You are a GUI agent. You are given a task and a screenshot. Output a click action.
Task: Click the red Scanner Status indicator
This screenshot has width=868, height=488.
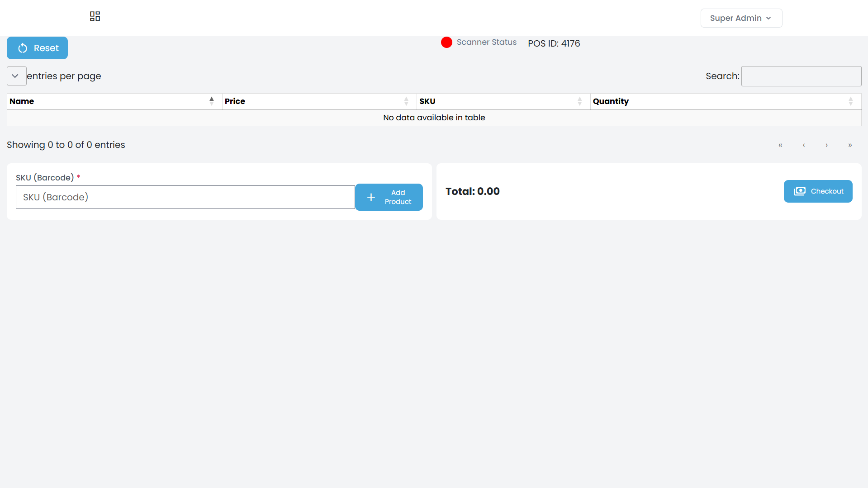pos(446,43)
